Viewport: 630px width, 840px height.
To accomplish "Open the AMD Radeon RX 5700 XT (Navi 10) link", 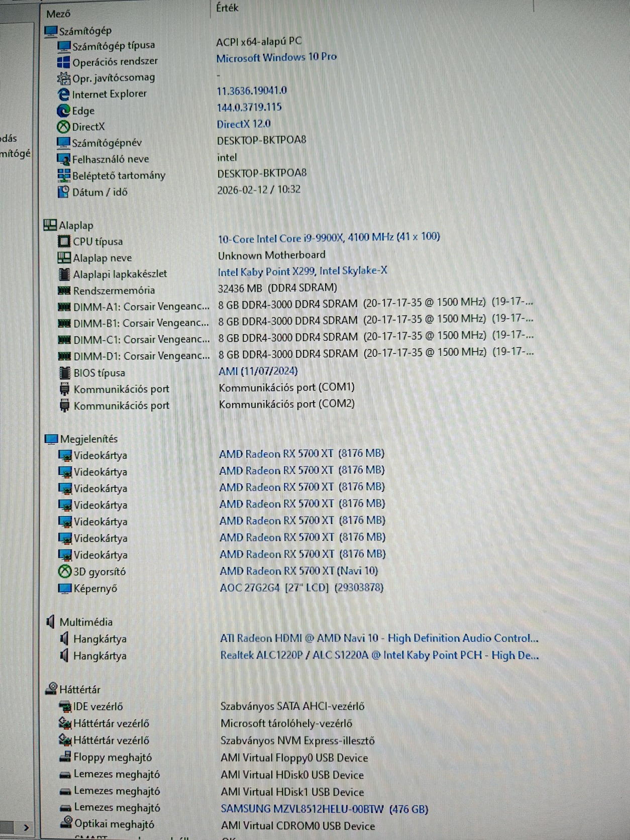I will 299,571.
